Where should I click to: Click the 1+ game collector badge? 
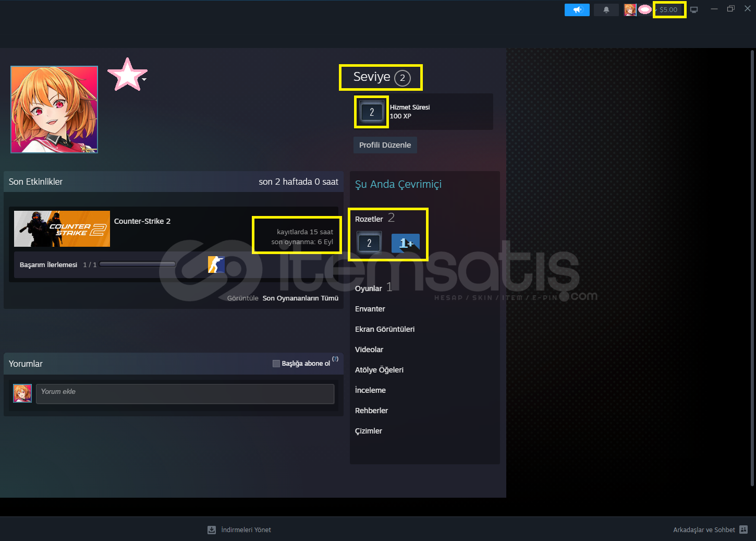(x=406, y=243)
